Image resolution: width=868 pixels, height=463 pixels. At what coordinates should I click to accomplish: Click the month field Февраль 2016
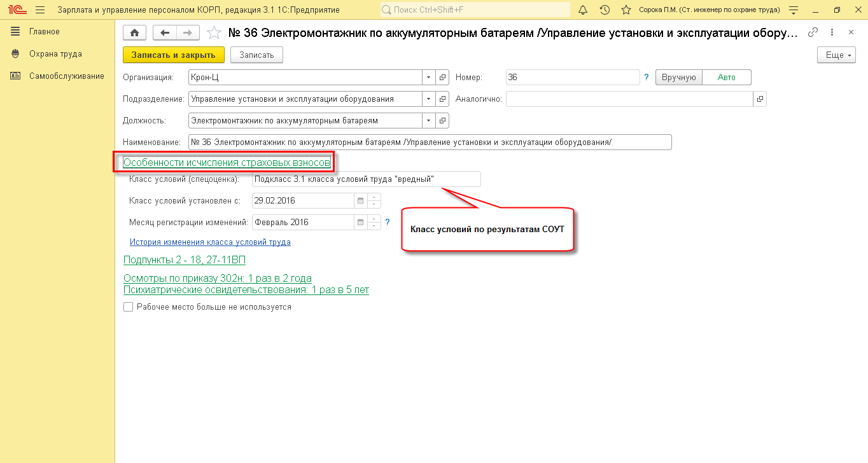[x=303, y=223]
